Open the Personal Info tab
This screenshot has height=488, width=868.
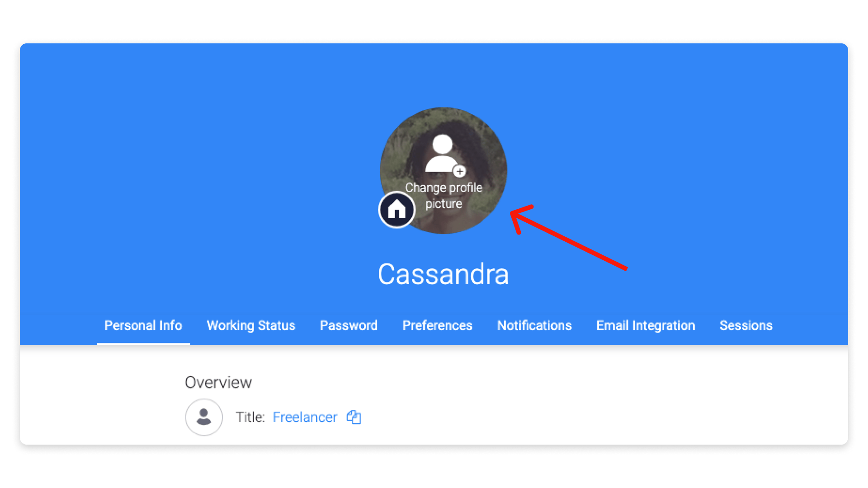(x=143, y=326)
